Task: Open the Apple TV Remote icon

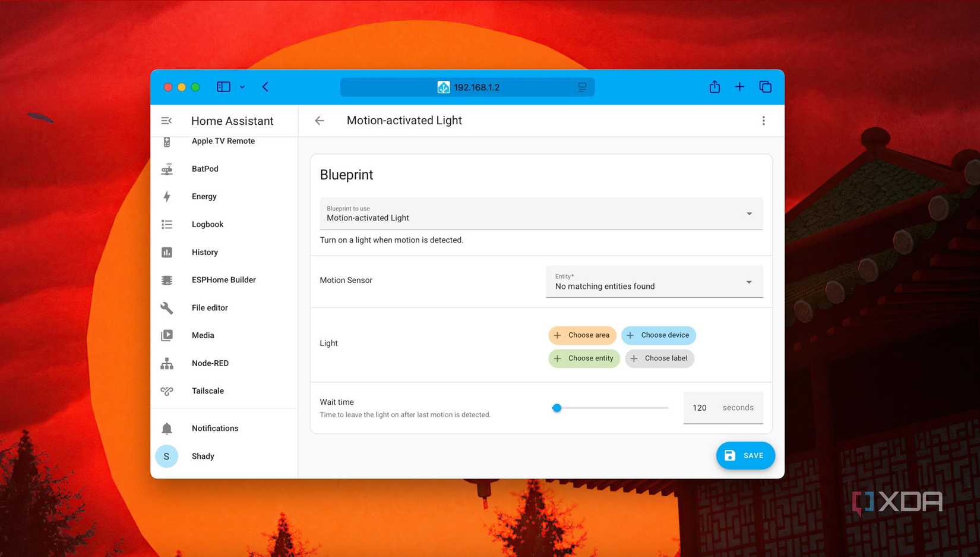Action: click(167, 141)
